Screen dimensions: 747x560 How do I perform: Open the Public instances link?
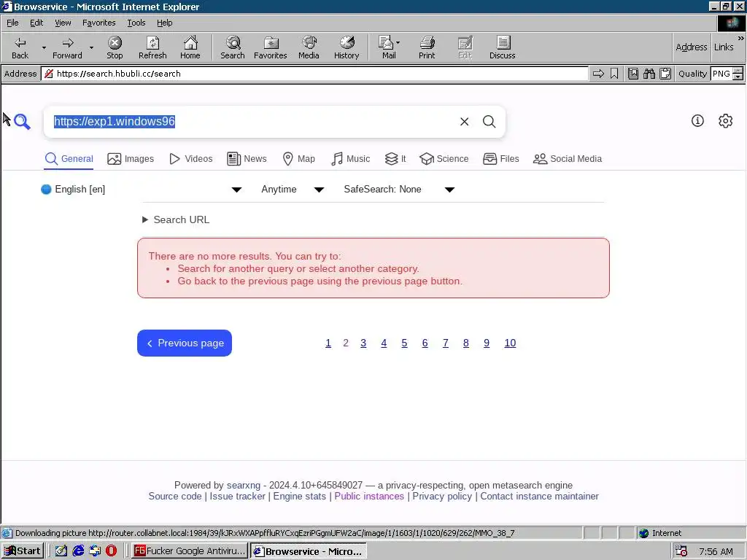tap(369, 496)
